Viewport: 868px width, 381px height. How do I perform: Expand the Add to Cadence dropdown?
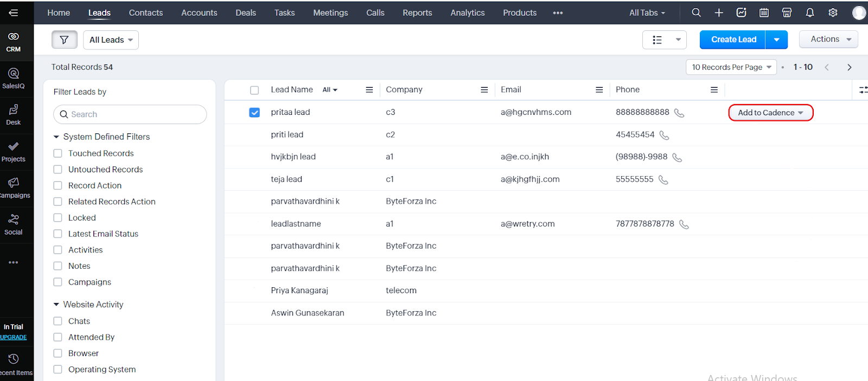770,113
